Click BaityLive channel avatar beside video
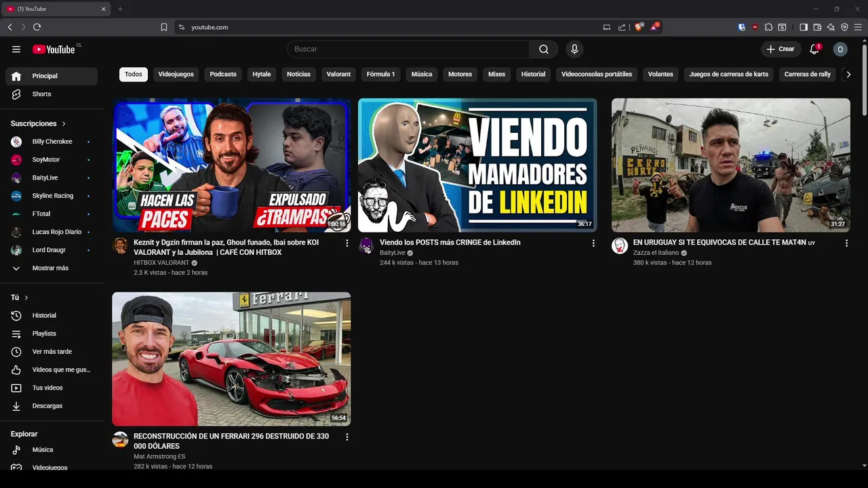The height and width of the screenshot is (488, 868). (366, 245)
